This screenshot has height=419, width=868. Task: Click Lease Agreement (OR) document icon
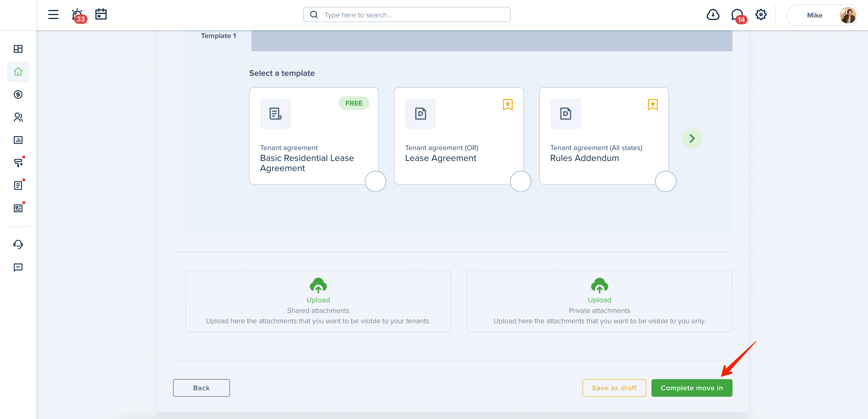[420, 114]
